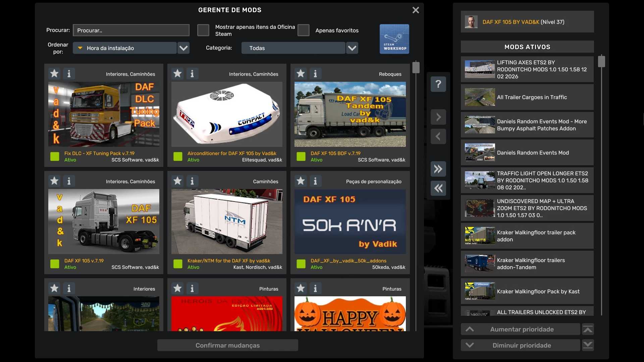Viewport: 644px width, 362px height.
Task: Favorite the Fix DLC XF Tuning Pack mod
Action: click(54, 73)
